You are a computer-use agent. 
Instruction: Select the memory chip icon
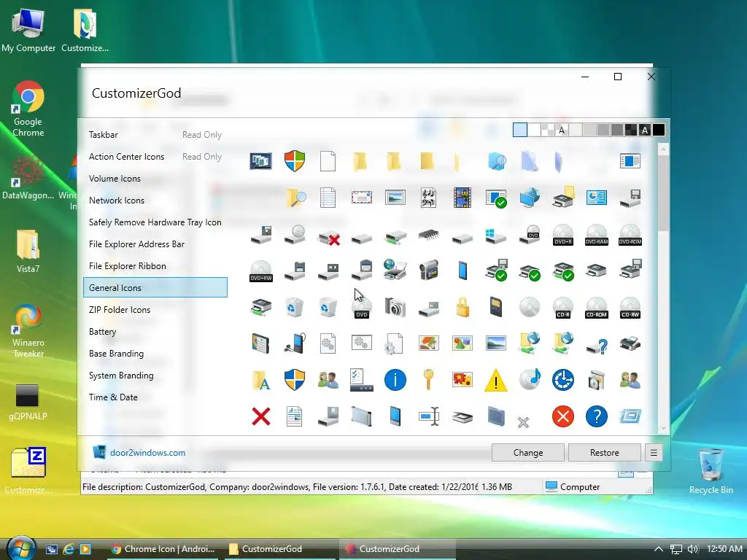click(x=428, y=235)
